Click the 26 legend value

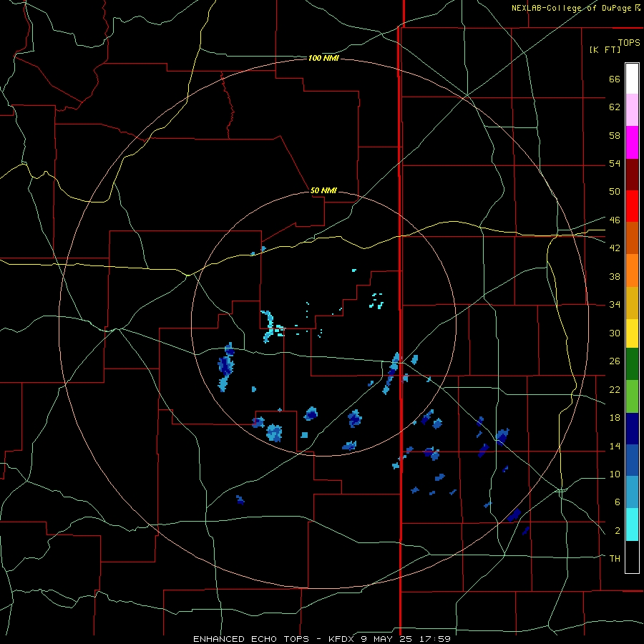[615, 361]
